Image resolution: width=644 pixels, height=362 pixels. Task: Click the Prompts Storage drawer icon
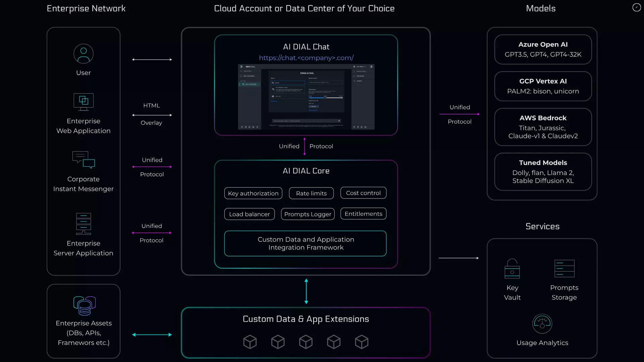pos(565,268)
